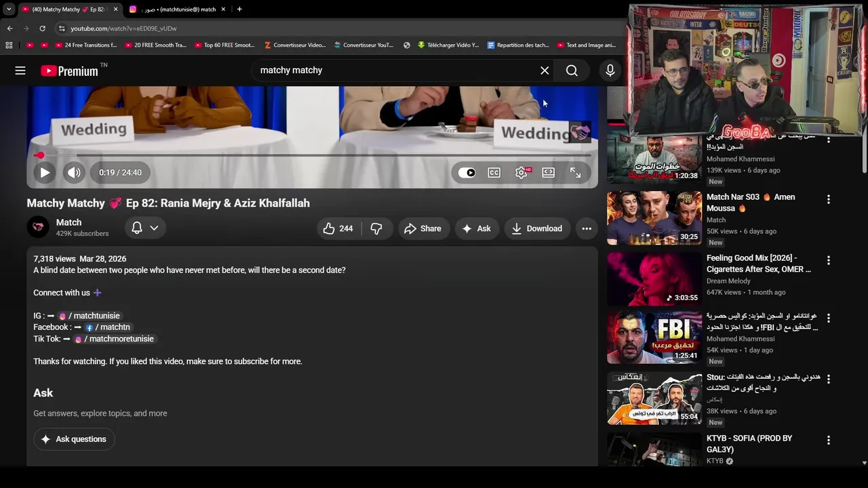
Task: Open the matchtunisie Instagram link
Action: [90, 316]
